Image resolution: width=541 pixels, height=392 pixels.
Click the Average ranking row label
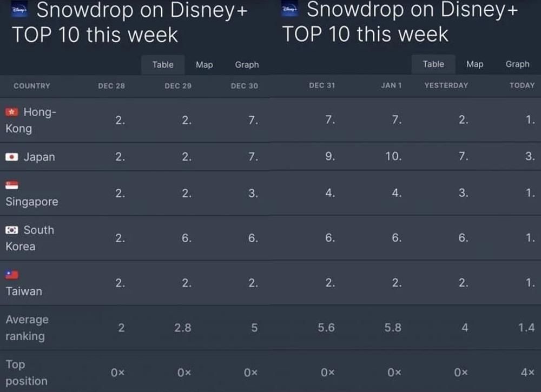pyautogui.click(x=27, y=328)
